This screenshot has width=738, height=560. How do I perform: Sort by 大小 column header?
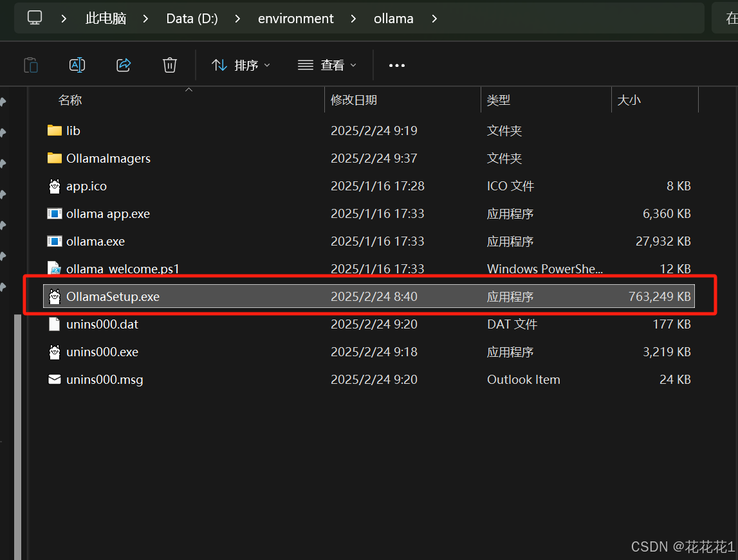tap(629, 100)
